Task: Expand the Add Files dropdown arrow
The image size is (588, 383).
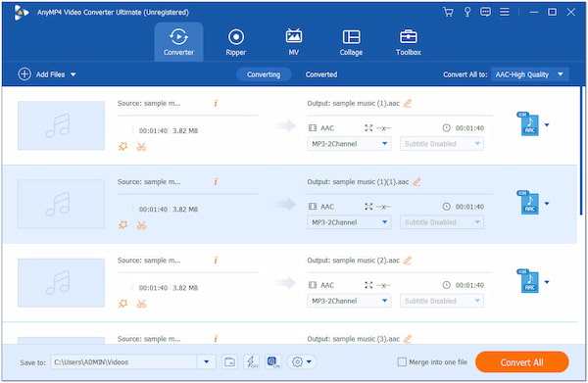Action: (73, 74)
